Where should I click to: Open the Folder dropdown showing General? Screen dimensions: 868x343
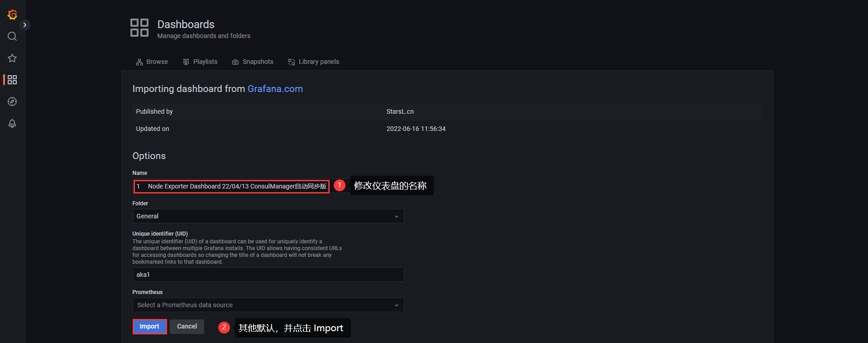point(268,216)
